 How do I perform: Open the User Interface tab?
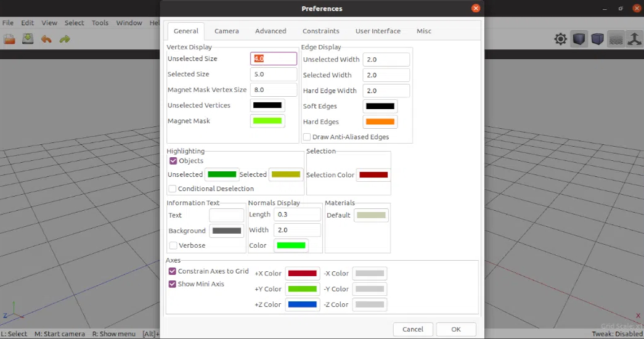[378, 31]
